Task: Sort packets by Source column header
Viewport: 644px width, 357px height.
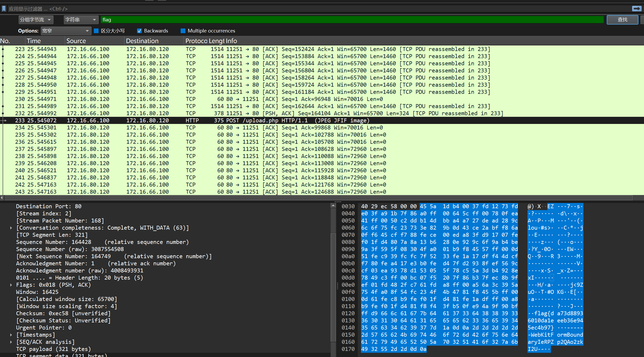Action: (76, 41)
